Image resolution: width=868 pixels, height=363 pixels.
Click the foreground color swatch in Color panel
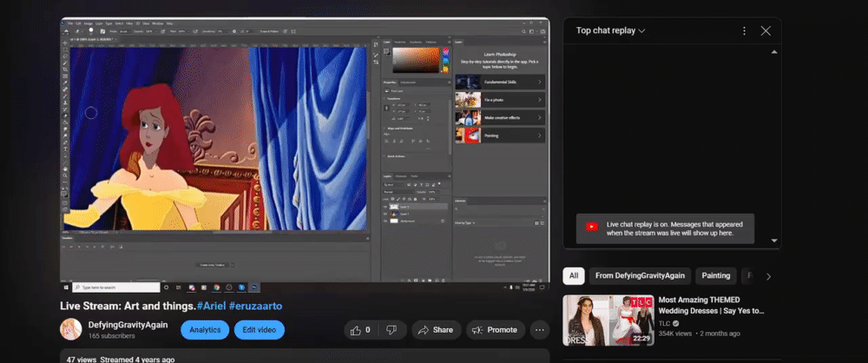pos(385,51)
